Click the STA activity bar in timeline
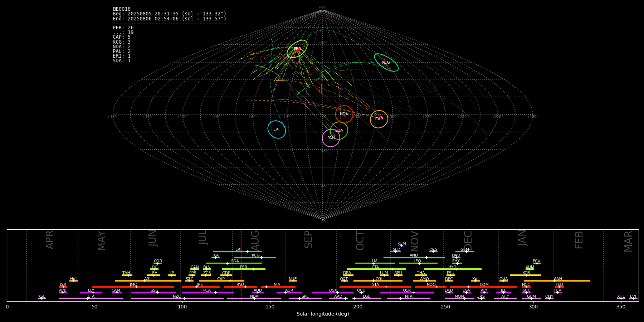 tap(375, 287)
